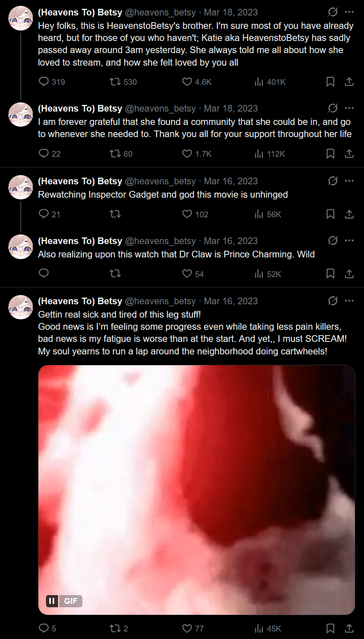This screenshot has height=639, width=364.
Task: Open @heavens_betsy handle on first tweet
Action: 160,13
